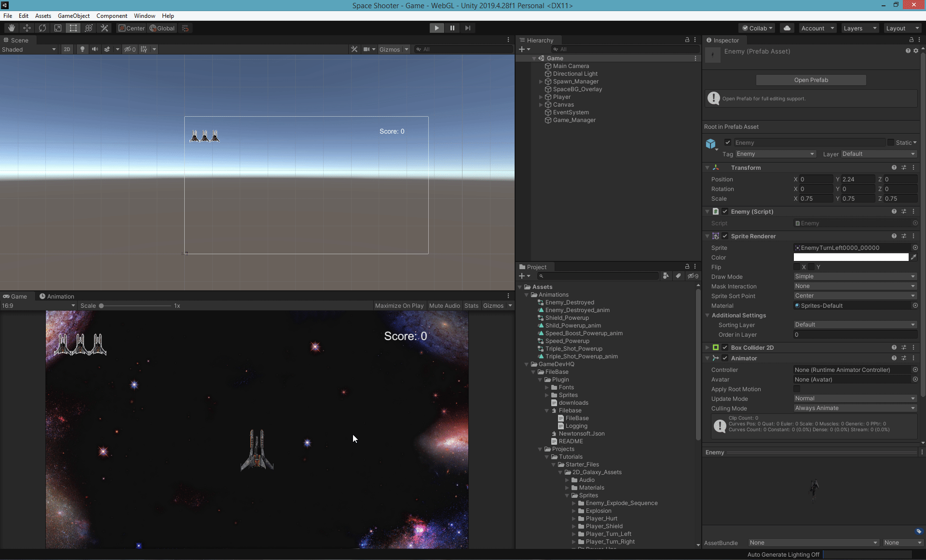Expand the Spawn_Manager hierarchy item
Screen dimensions: 926x560
pyautogui.click(x=541, y=82)
